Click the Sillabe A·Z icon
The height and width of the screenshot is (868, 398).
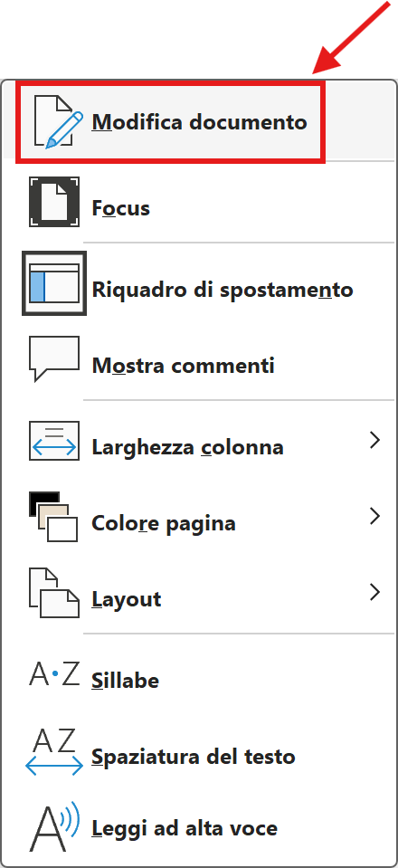pos(54,673)
